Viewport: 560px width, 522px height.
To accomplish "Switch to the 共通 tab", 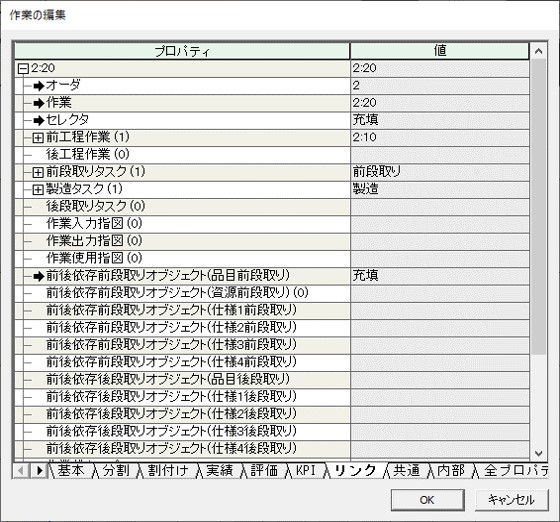I will click(x=406, y=471).
